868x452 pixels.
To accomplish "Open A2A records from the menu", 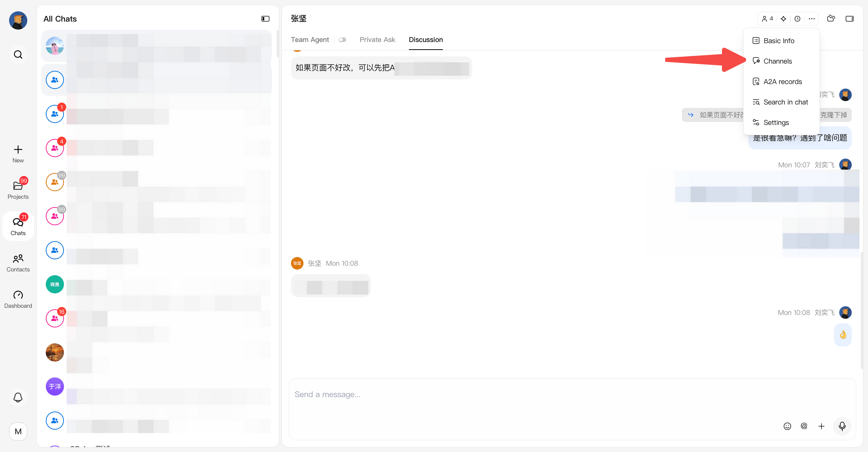I will pos(781,81).
